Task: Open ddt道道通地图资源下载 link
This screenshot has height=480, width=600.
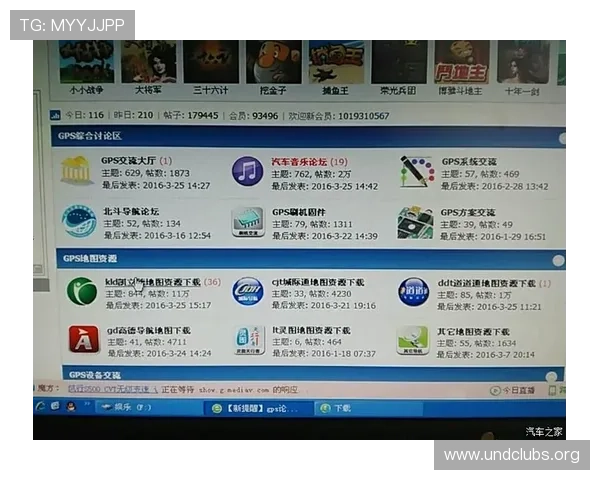Action: (x=487, y=284)
